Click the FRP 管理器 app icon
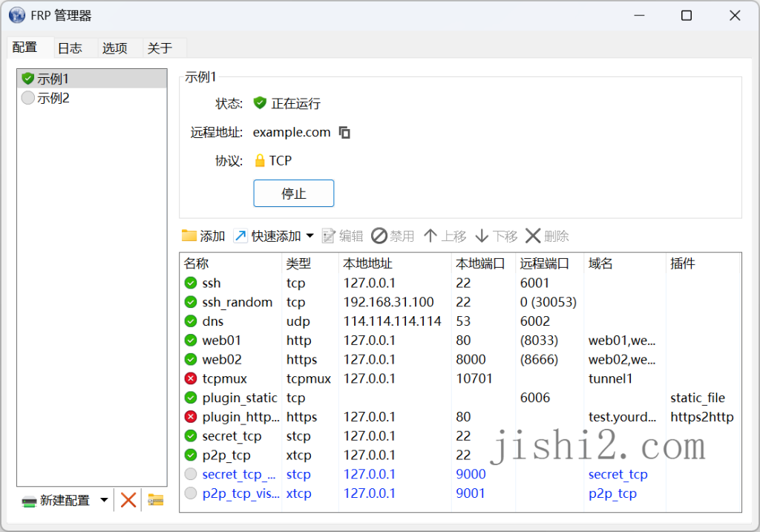 click(17, 16)
